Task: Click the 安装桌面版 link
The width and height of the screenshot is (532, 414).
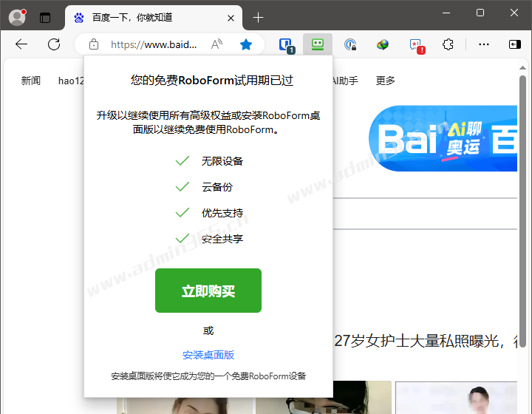Action: (x=208, y=355)
